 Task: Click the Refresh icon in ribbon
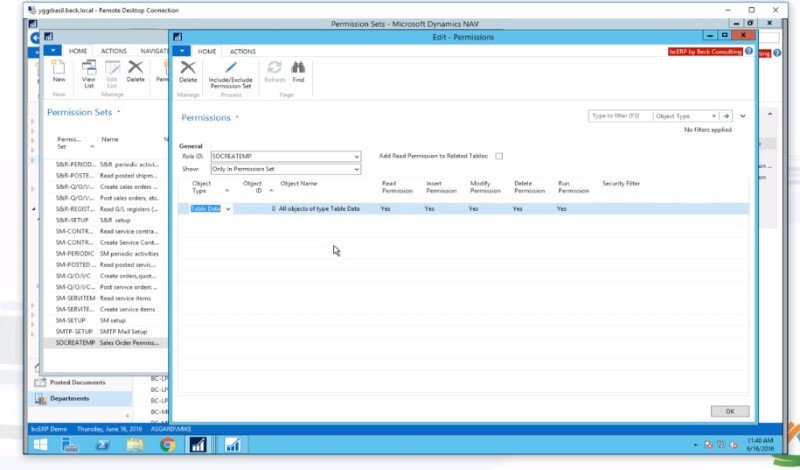pyautogui.click(x=273, y=71)
